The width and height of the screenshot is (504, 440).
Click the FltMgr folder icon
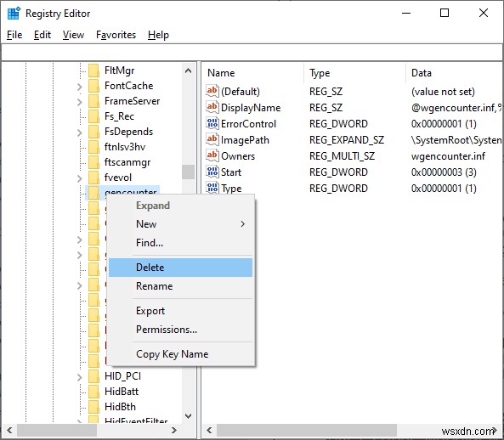[x=93, y=71]
